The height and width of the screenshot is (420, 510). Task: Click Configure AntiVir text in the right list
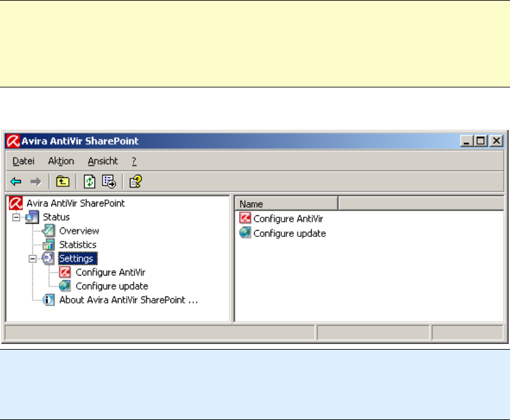click(x=288, y=219)
